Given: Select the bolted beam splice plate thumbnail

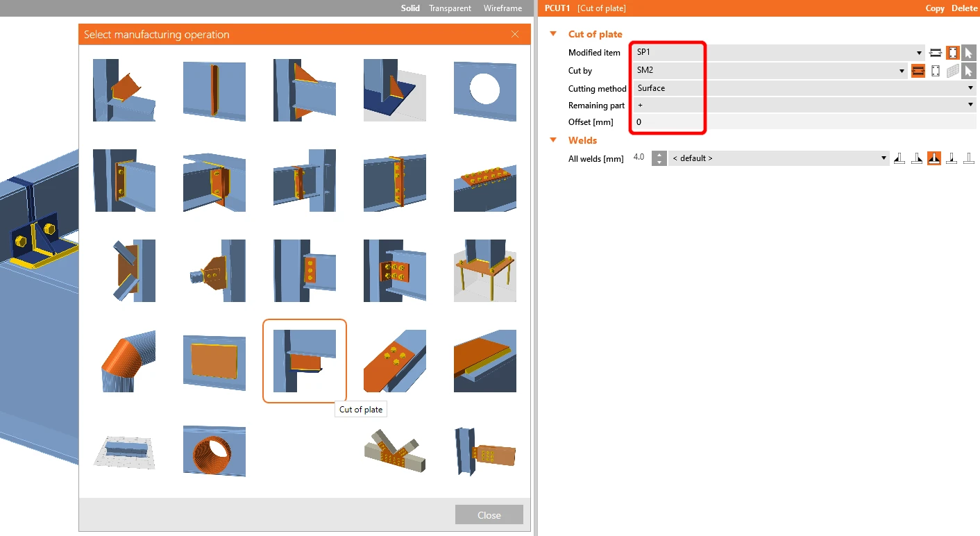Looking at the screenshot, I should coord(395,181).
